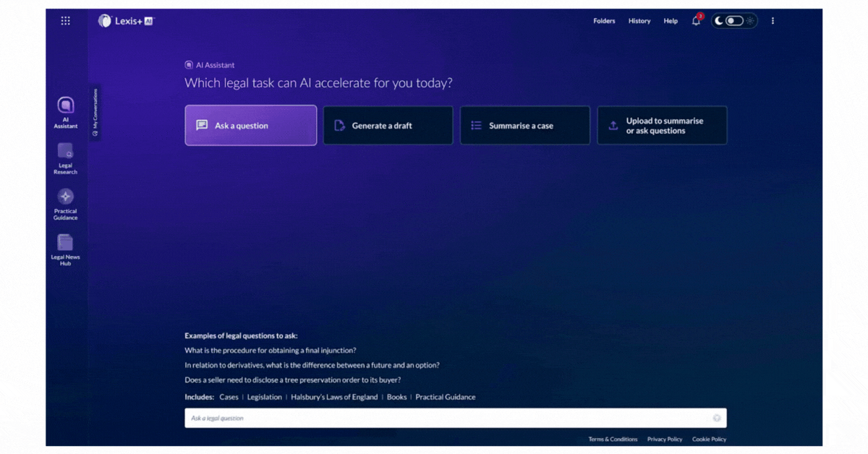Open the Folders menu

604,21
